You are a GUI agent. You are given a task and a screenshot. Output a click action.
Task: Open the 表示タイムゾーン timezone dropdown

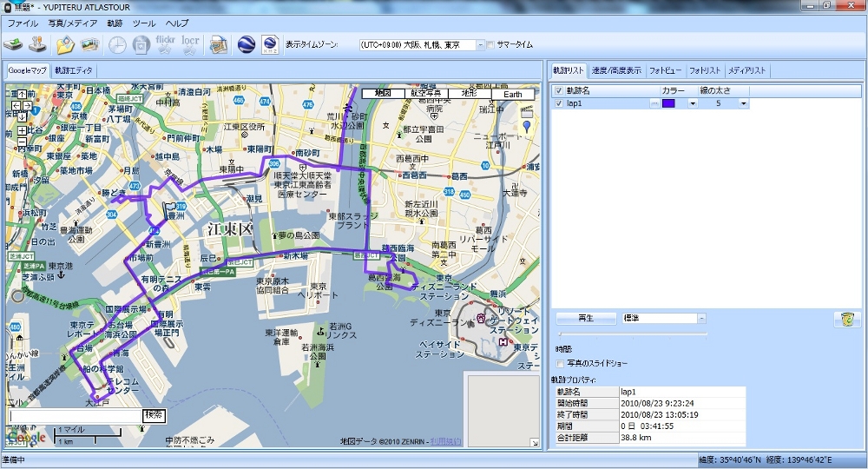481,45
